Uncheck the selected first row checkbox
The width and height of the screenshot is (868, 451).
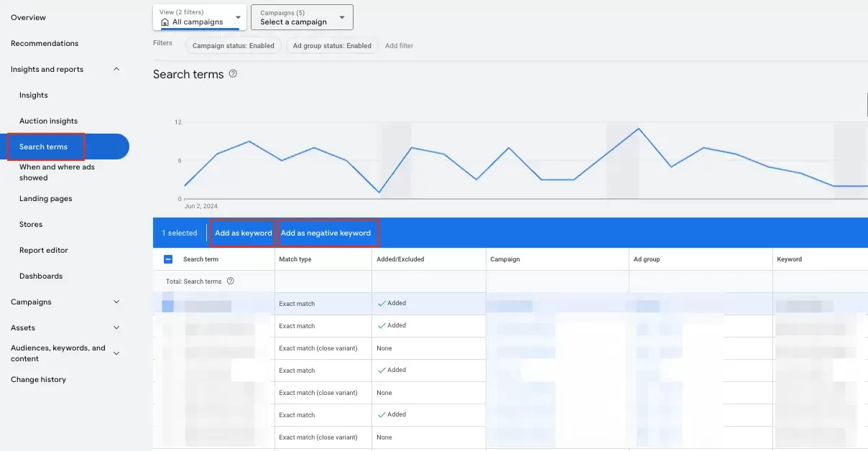(x=168, y=304)
